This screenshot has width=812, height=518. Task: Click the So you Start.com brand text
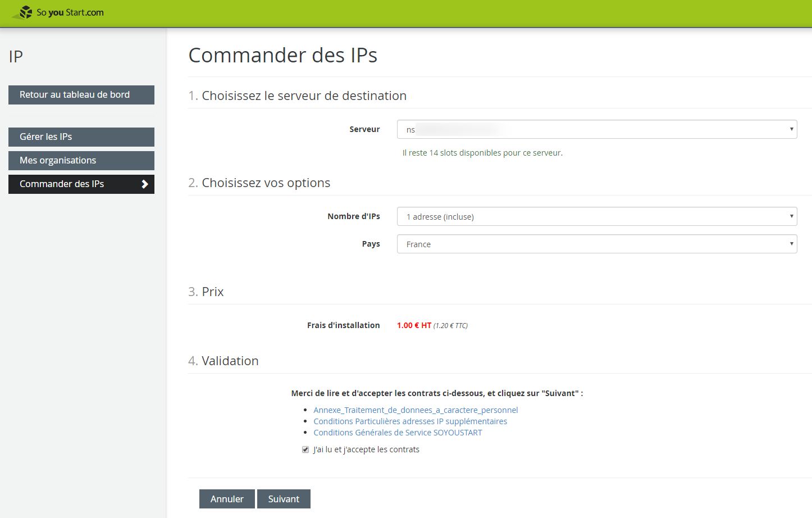[70, 12]
